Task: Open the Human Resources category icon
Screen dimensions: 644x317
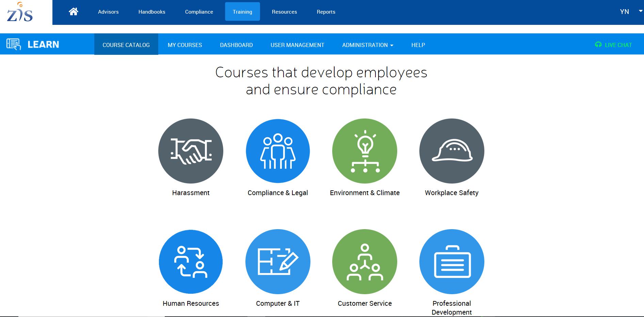Action: point(191,261)
